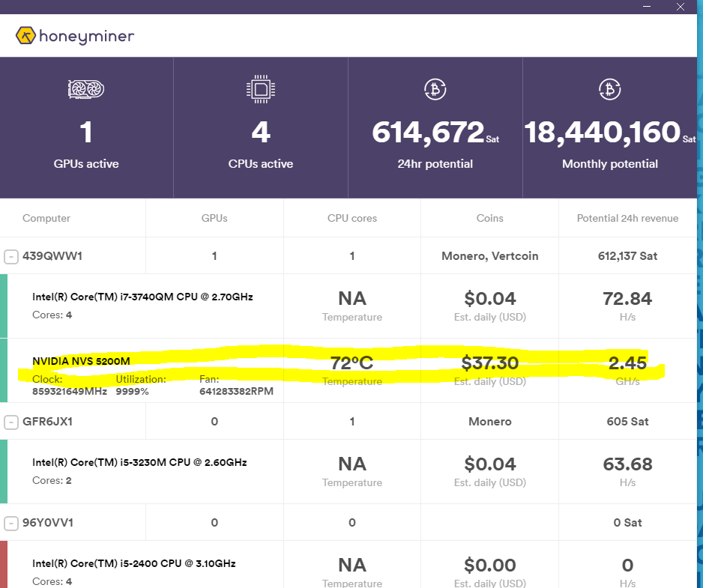
Task: Click the 9999% utilization value
Action: coord(132,391)
